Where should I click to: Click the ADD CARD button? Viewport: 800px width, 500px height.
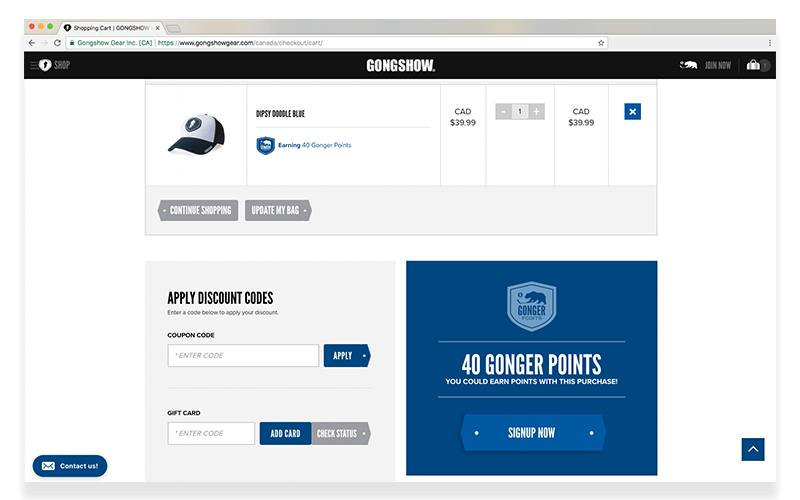click(285, 433)
